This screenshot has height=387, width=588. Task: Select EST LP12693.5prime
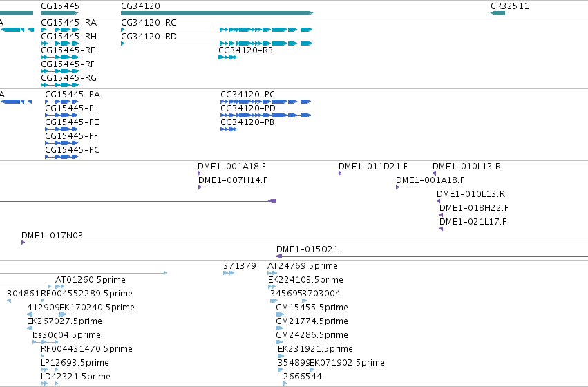tap(50, 370)
